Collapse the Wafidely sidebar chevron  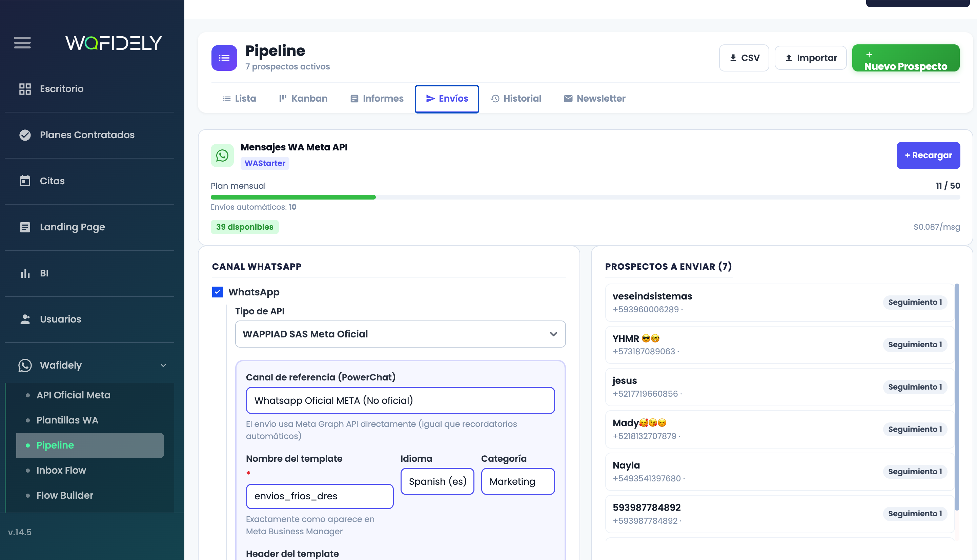[x=163, y=366]
